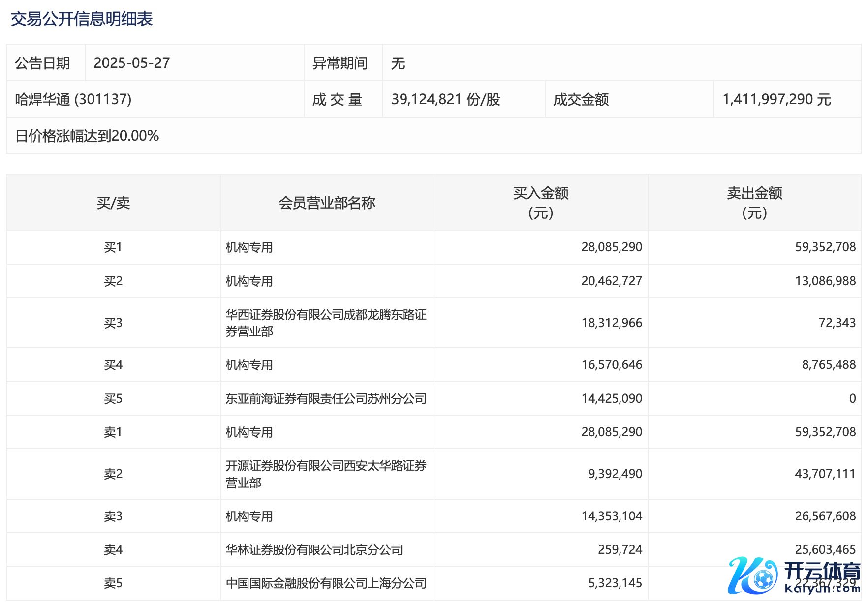
Task: Select 华西证券成都龙腾东路证券营业部 branch name
Action: (325, 323)
